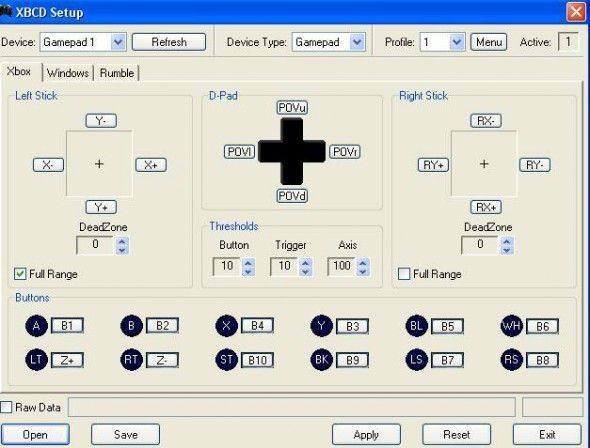Image resolution: width=590 pixels, height=448 pixels.
Task: Click the B8 mapping for right stick
Action: coord(543,360)
